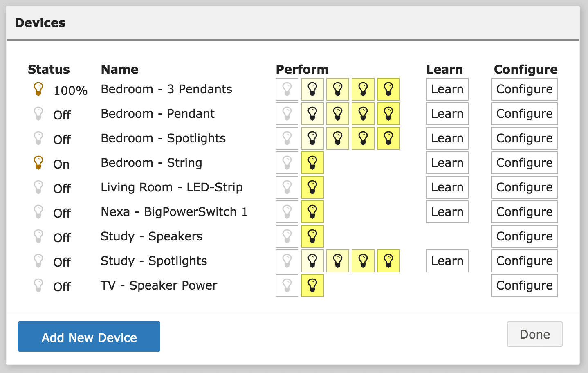Click the lit status bulb for Bedroom - String
The image size is (588, 373).
[x=38, y=163]
